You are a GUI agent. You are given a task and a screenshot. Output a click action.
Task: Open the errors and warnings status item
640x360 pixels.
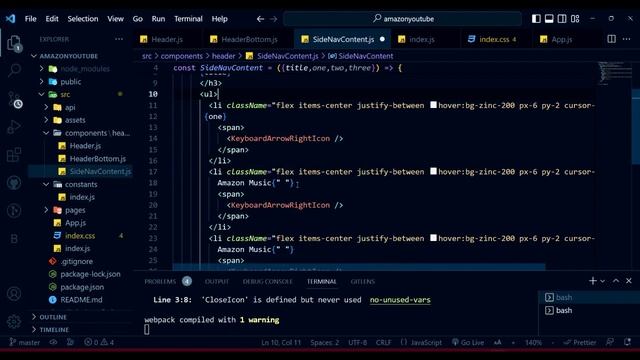point(99,342)
